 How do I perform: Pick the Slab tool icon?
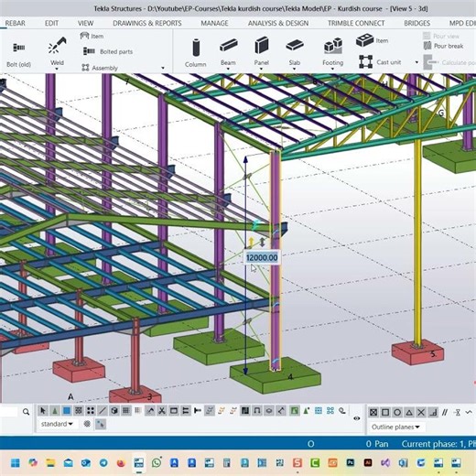click(x=295, y=46)
